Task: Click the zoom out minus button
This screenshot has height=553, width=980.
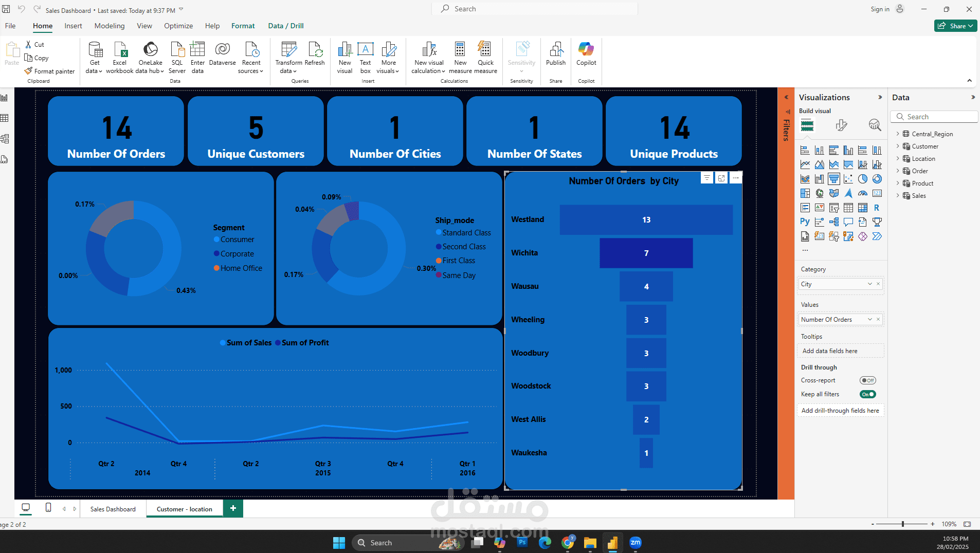Action: point(873,524)
